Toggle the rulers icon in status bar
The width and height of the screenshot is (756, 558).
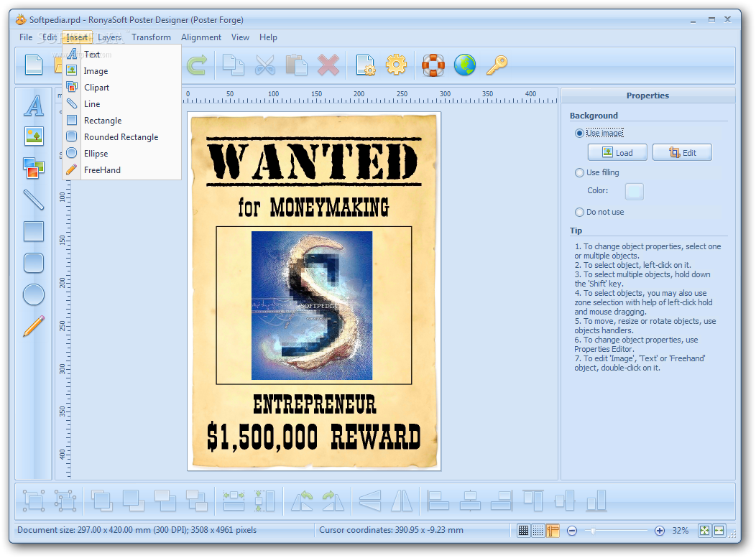click(x=553, y=531)
